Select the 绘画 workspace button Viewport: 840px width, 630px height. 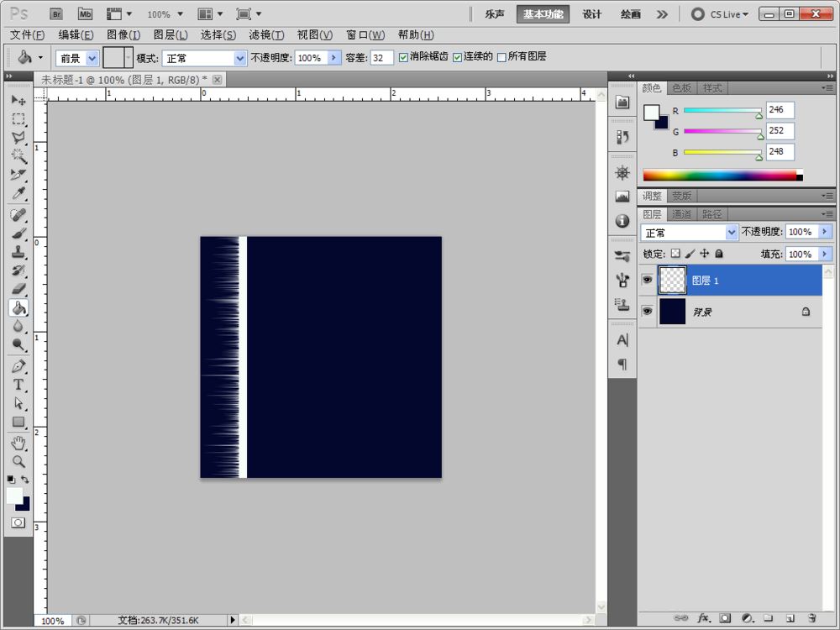(x=630, y=14)
